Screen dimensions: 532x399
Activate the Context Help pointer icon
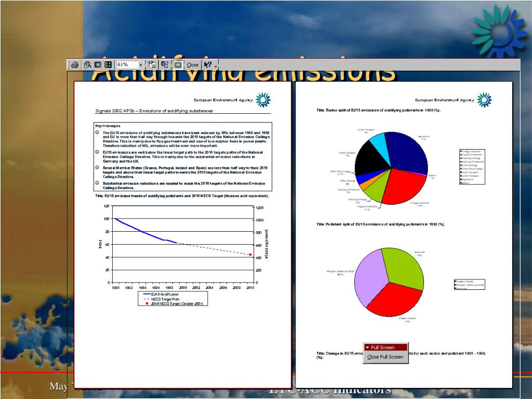(x=208, y=64)
